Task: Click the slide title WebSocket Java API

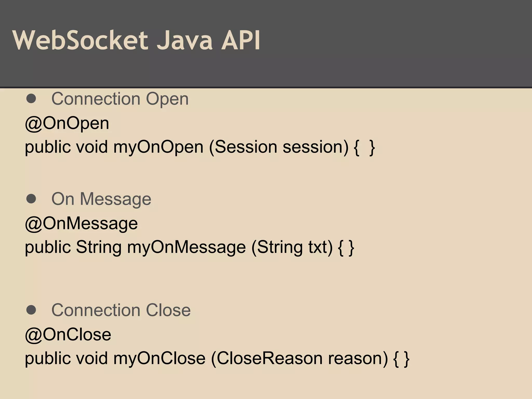Action: [136, 40]
